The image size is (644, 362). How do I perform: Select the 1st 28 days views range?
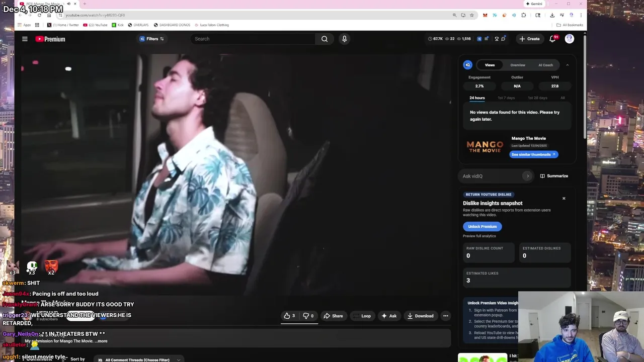pos(537,98)
